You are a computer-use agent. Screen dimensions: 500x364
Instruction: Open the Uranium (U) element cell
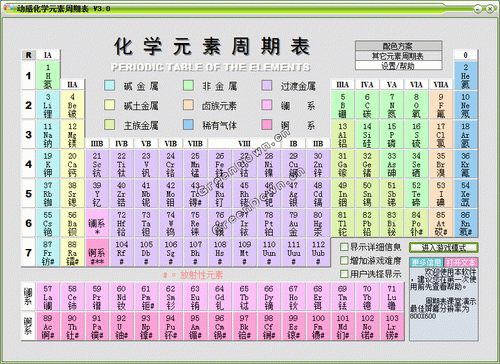[121, 326]
